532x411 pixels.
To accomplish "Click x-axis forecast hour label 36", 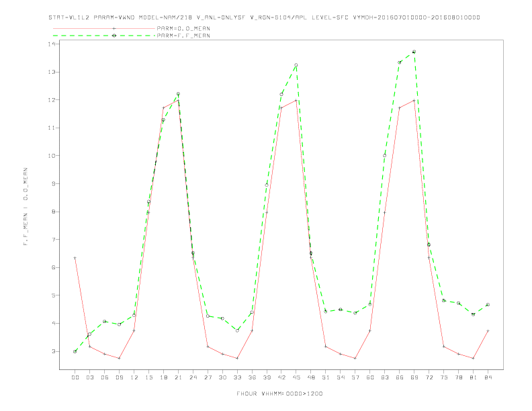I will (x=252, y=377).
